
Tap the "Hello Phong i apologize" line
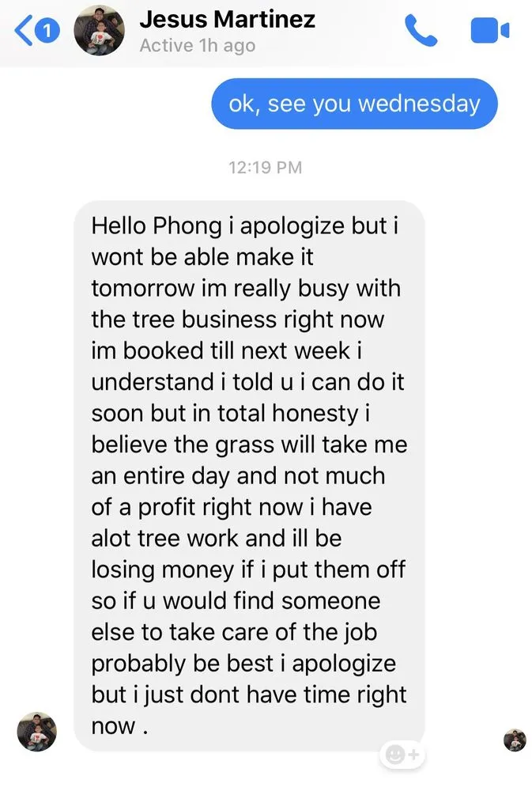click(244, 225)
